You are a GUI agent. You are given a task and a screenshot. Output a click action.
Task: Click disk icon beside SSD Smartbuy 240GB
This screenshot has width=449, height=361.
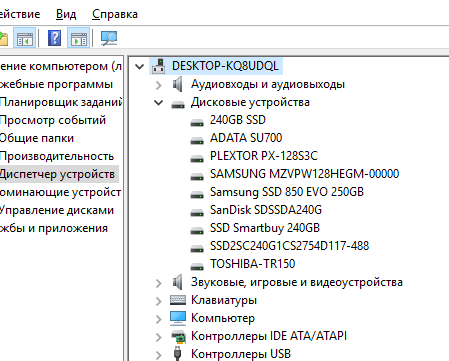point(197,231)
